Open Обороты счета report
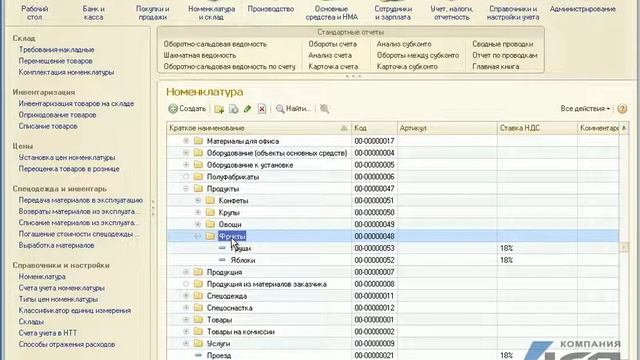 pos(332,44)
